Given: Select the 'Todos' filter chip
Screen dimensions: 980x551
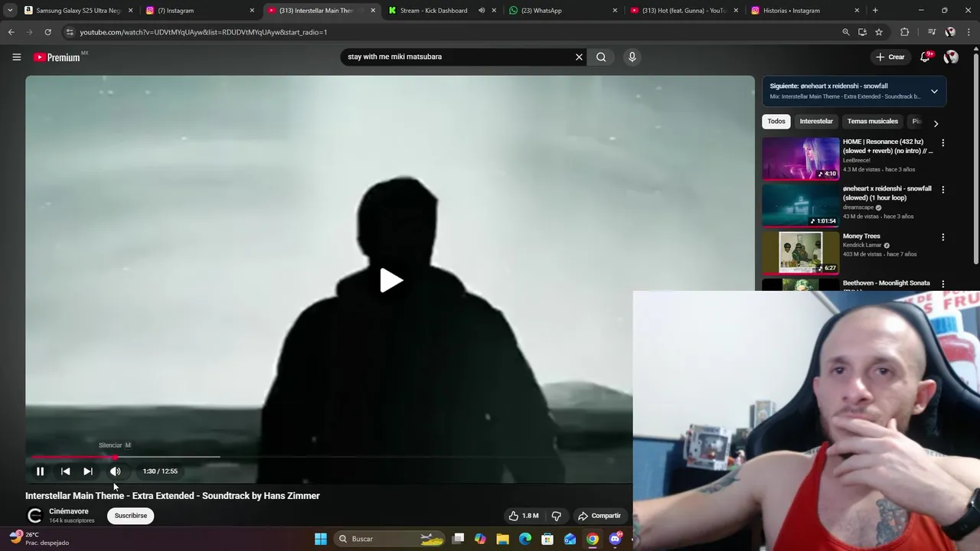Looking at the screenshot, I should point(776,122).
